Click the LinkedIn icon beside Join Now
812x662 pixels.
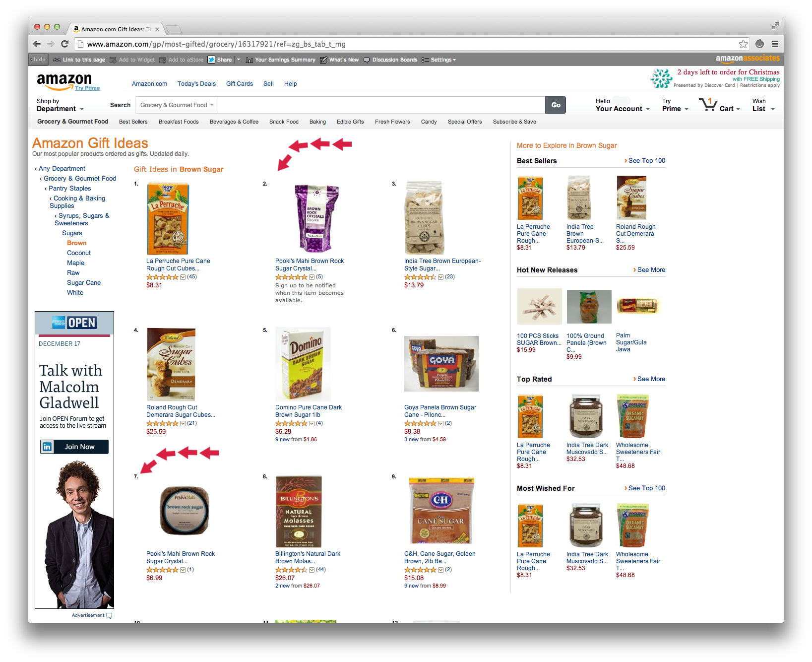point(47,447)
